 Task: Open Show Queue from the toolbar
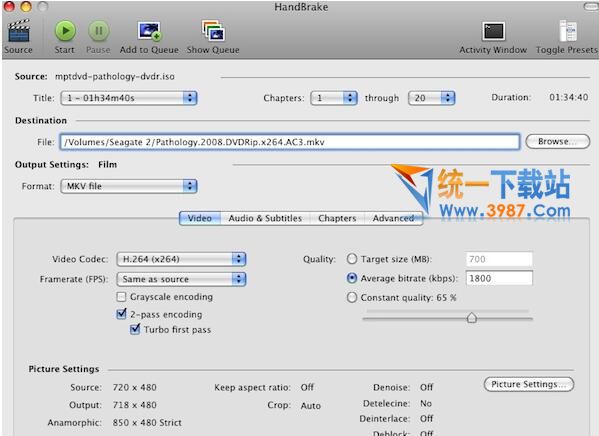click(x=213, y=31)
